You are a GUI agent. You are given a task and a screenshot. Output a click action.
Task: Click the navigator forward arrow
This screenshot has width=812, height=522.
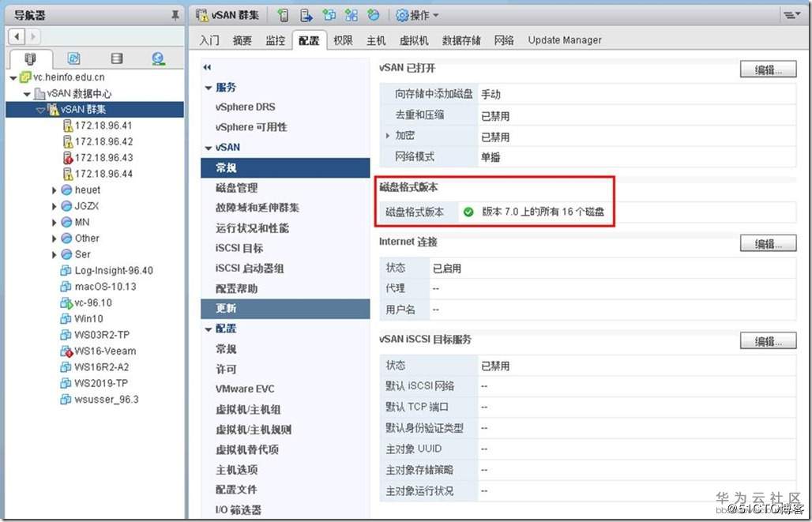[32, 36]
